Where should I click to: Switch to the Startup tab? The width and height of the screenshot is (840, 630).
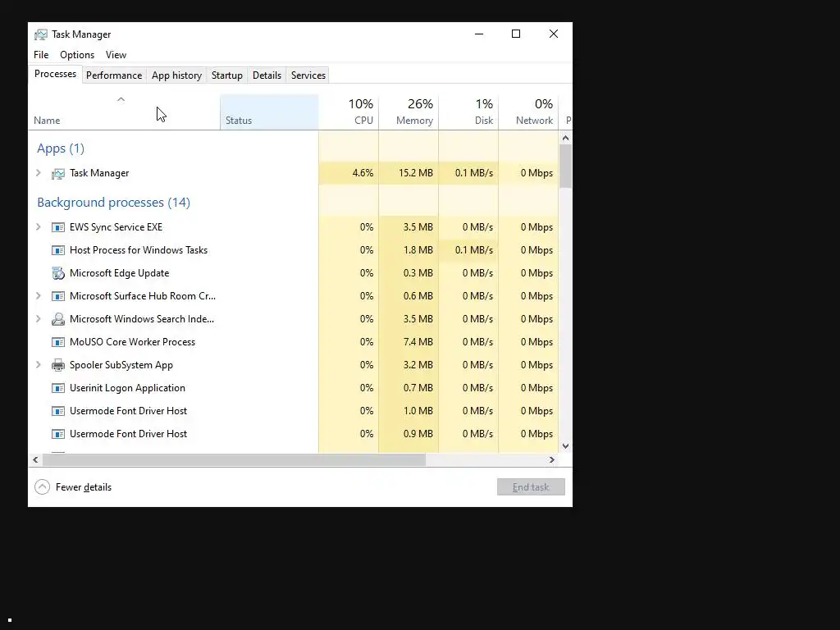(x=227, y=75)
